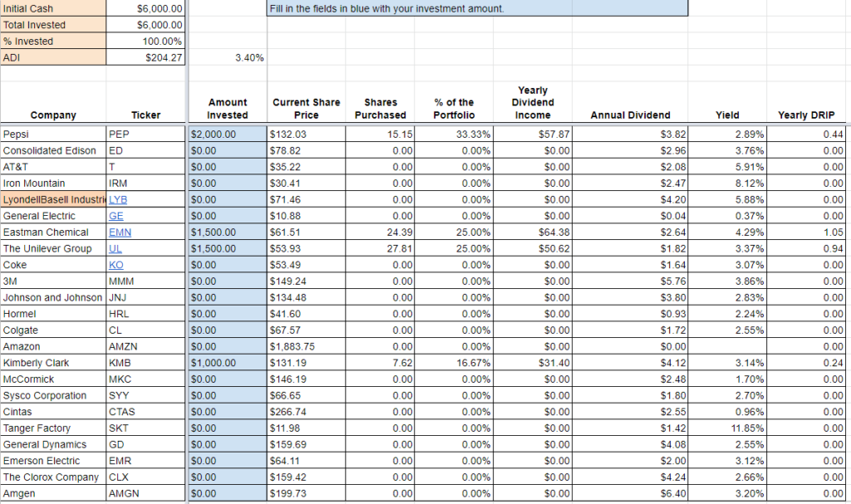Click the MMM ticker cell
The width and height of the screenshot is (851, 504).
145,281
